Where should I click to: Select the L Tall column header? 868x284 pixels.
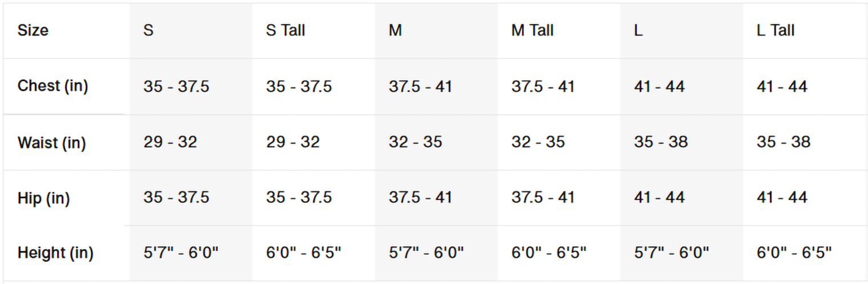pos(775,30)
